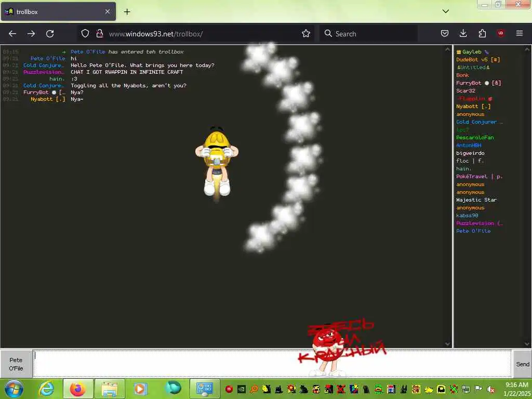The height and width of the screenshot is (399, 532).
Task: Select Gayleb in the user list
Action: [472, 52]
